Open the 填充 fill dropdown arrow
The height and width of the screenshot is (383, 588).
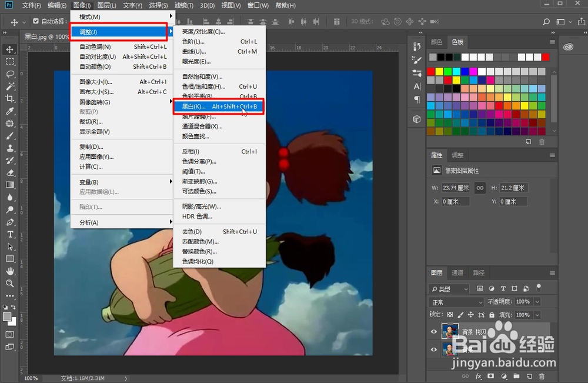(537, 315)
